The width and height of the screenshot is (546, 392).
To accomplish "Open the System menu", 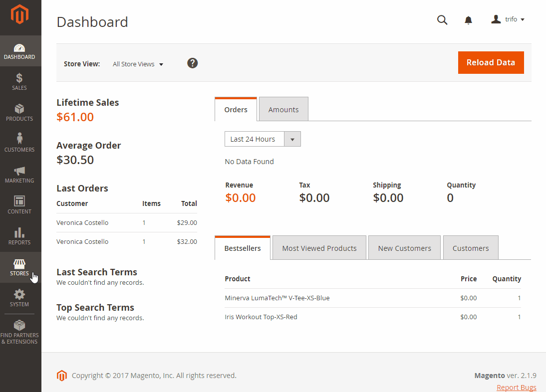I will 20,298.
